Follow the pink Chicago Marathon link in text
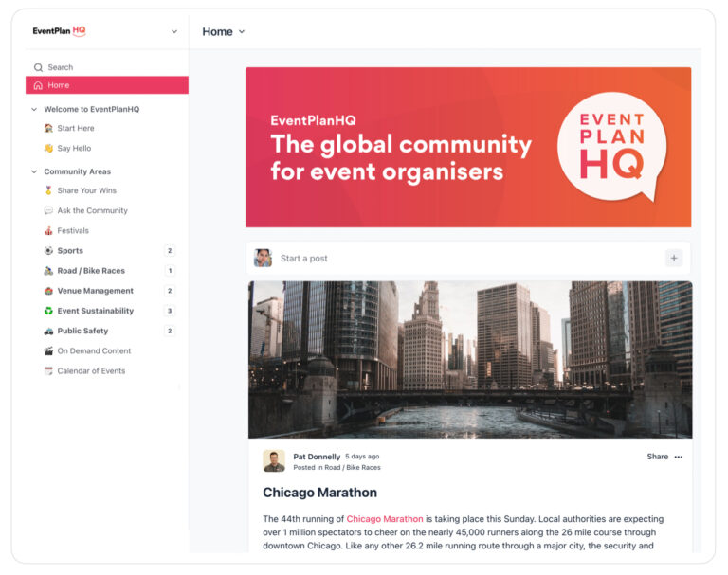The width and height of the screenshot is (728, 575). [385, 519]
